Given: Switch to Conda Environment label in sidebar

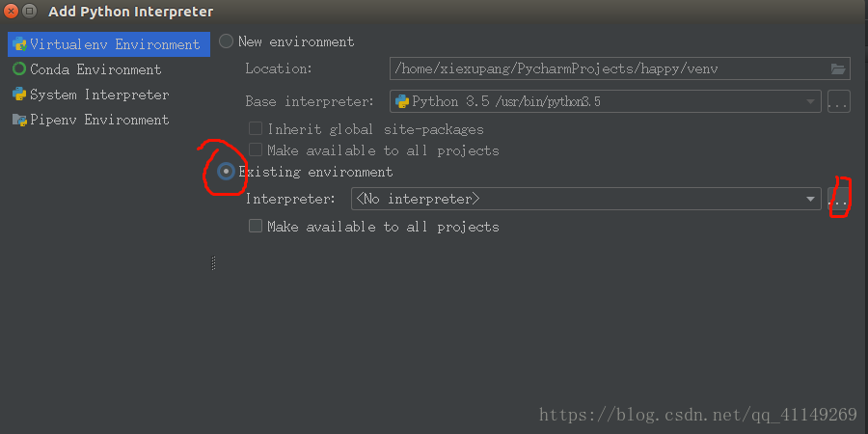Looking at the screenshot, I should [x=95, y=69].
